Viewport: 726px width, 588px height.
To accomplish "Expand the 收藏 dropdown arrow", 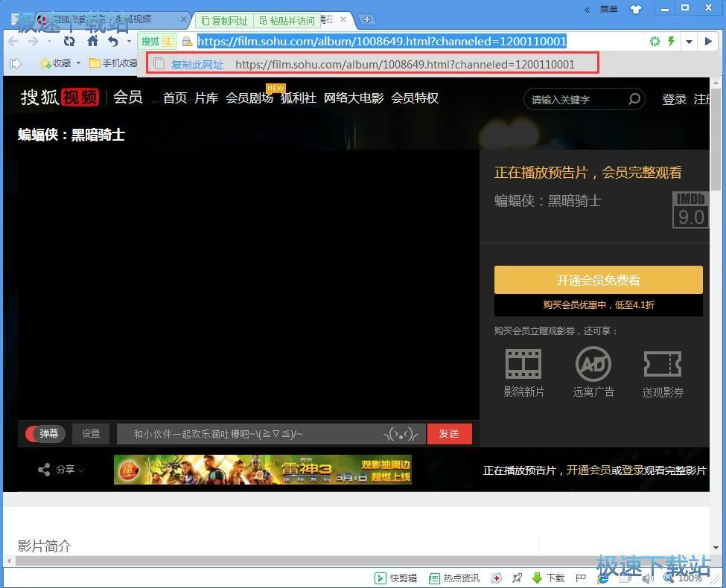I will [x=78, y=63].
